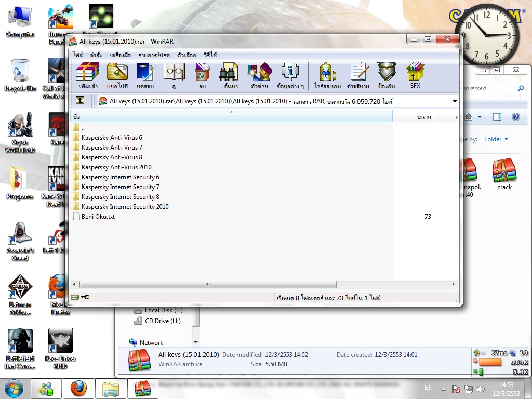This screenshot has width=532, height=399.
Task: Click the Assassin's Creed desktop shortcut
Action: coord(20,241)
